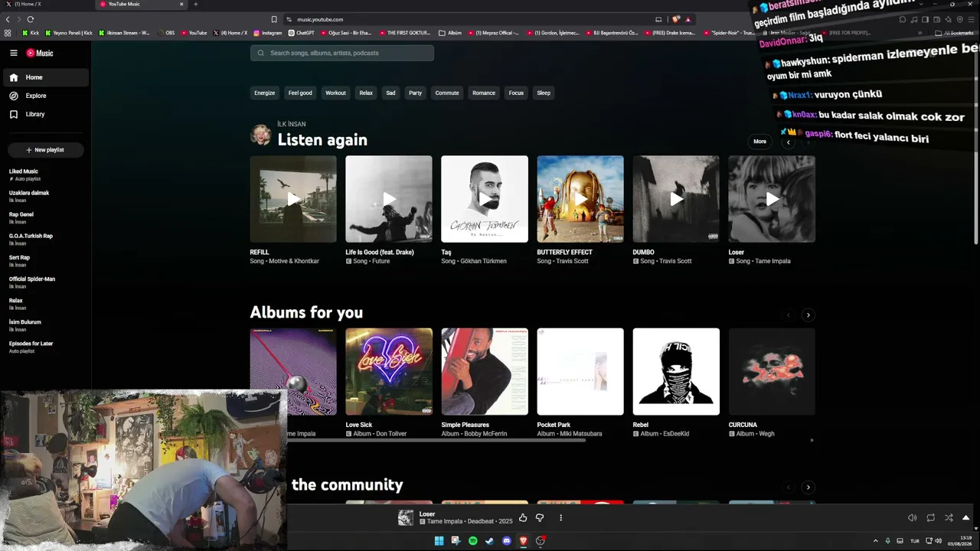Open the Windows Start menu

tap(439, 541)
